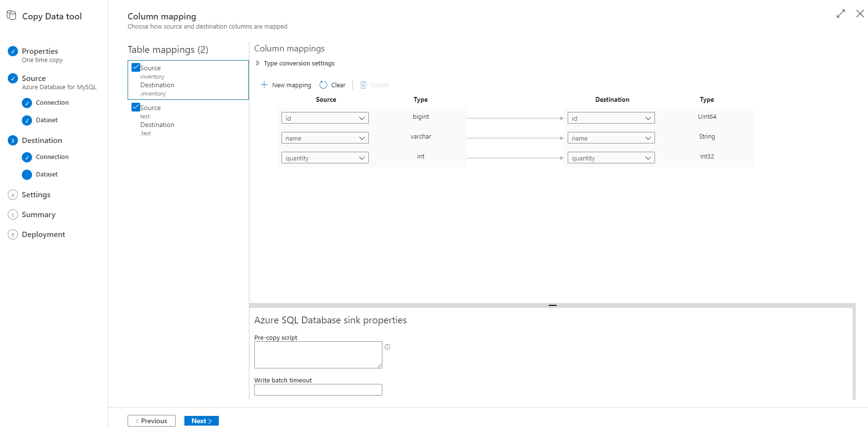The image size is (868, 429).
Task: Click the Clear refresh icon
Action: click(323, 85)
